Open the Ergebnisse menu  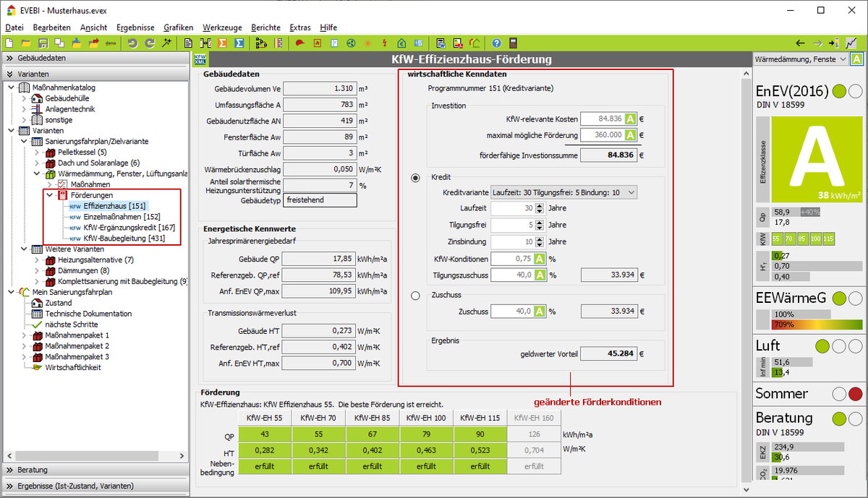[x=135, y=27]
